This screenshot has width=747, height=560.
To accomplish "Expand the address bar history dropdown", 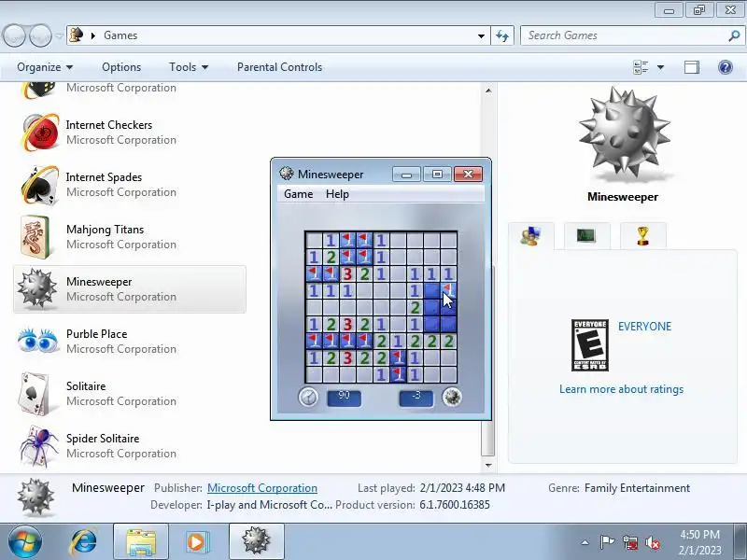I will coord(481,35).
